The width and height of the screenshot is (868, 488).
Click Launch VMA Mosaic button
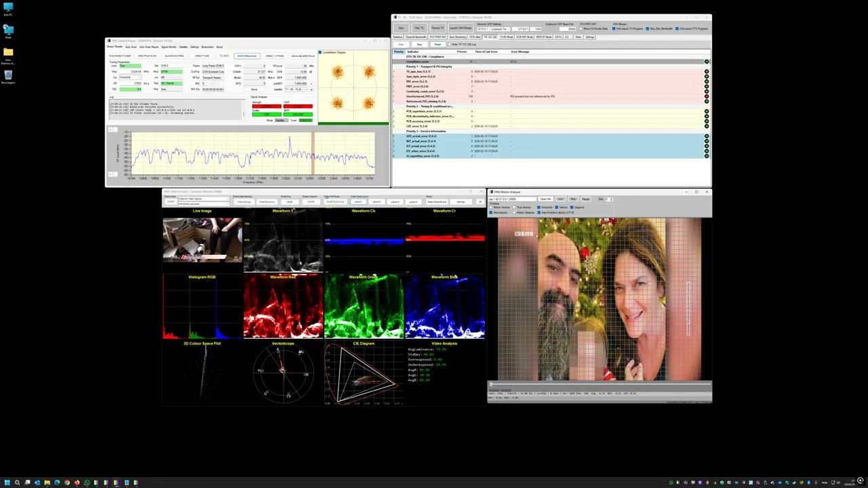click(460, 28)
